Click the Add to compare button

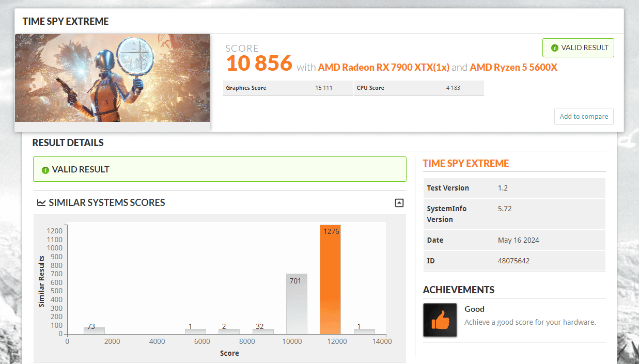584,116
